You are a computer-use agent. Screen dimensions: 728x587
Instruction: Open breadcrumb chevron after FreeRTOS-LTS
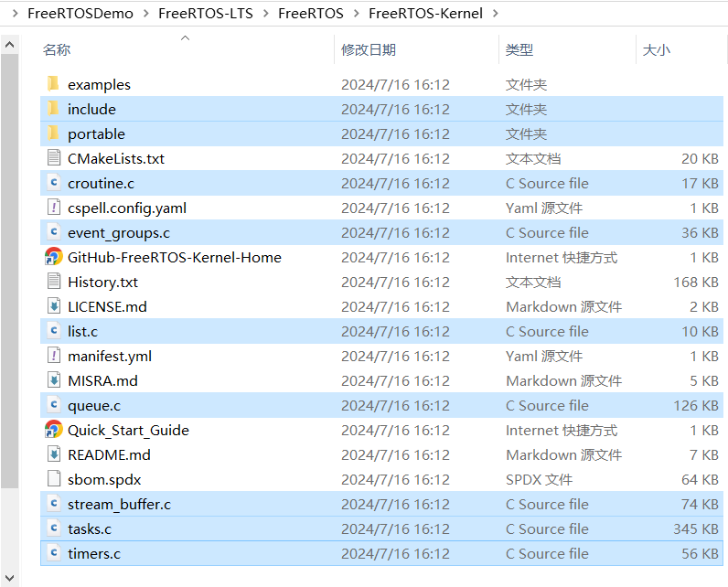click(266, 14)
